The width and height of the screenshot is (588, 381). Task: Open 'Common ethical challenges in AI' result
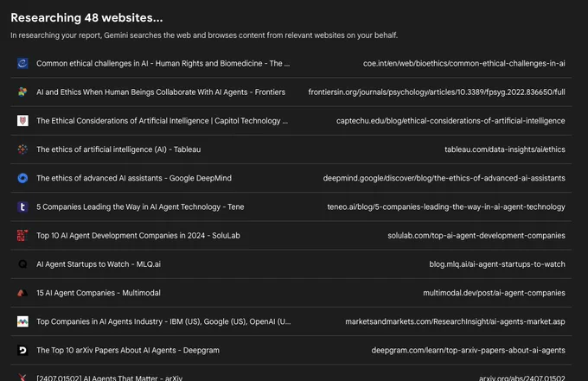[x=163, y=63]
